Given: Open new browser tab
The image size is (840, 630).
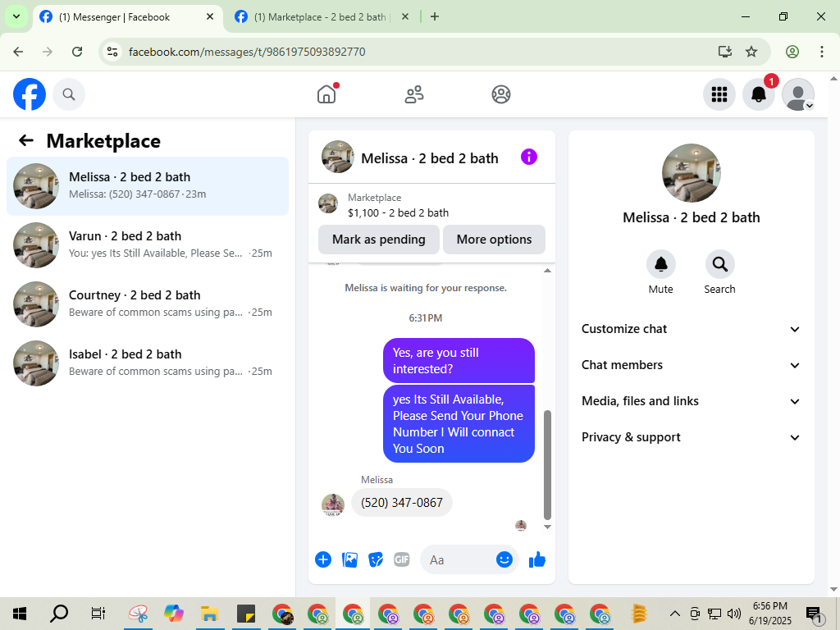Looking at the screenshot, I should (x=435, y=16).
